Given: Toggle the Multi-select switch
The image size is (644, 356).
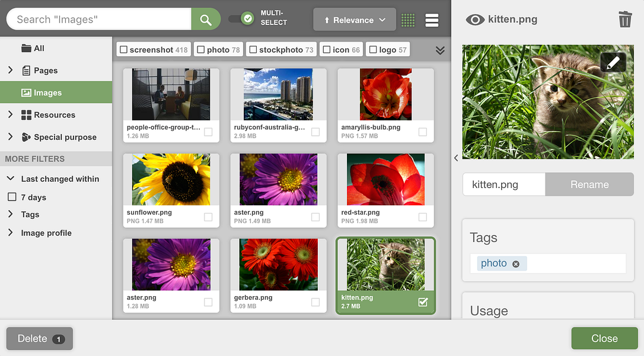Looking at the screenshot, I should 241,18.
